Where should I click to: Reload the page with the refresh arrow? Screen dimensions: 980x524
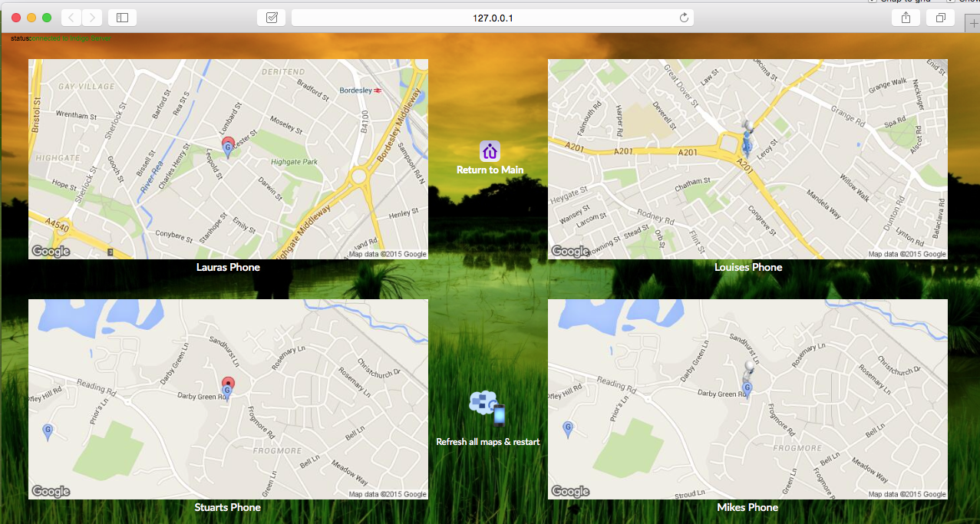click(684, 17)
